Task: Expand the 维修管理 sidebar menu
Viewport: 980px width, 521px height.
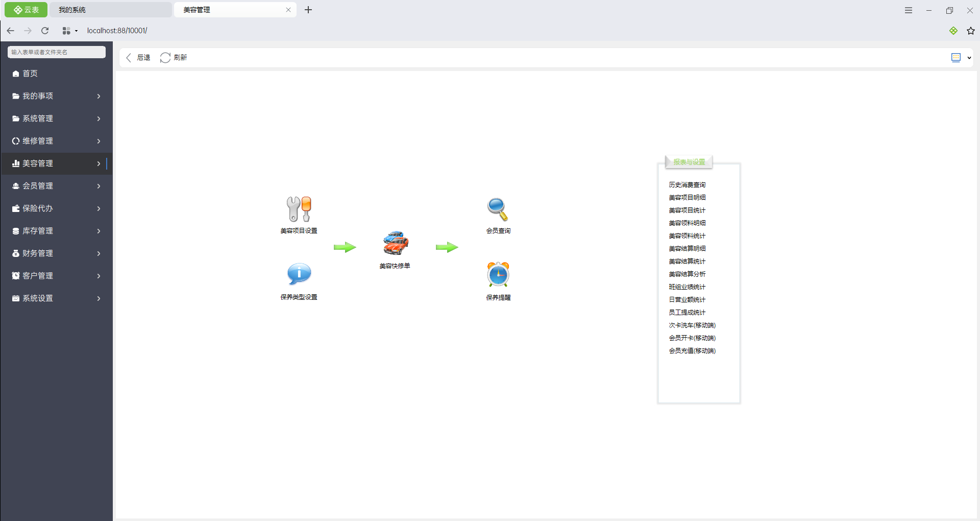Action: coord(56,141)
